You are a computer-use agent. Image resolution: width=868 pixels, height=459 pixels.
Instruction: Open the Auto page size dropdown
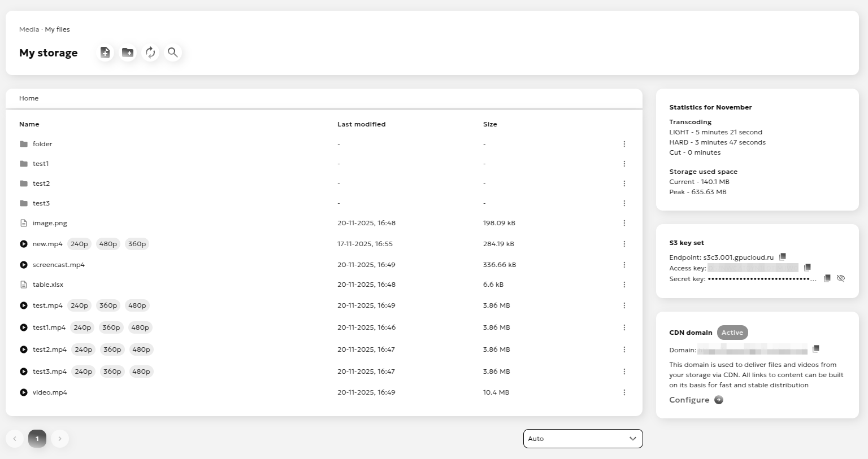pos(583,439)
